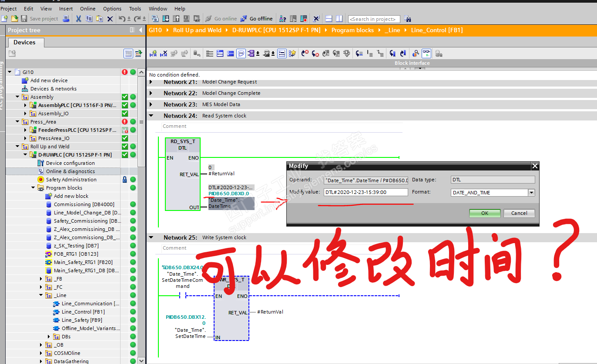Open the Online menu
Viewport: 597px width, 364px height.
coord(88,9)
